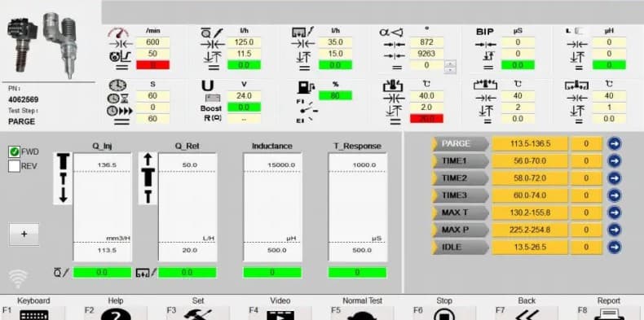644x320 pixels.
Task: Click the wireless signal icon
Action: click(18, 278)
